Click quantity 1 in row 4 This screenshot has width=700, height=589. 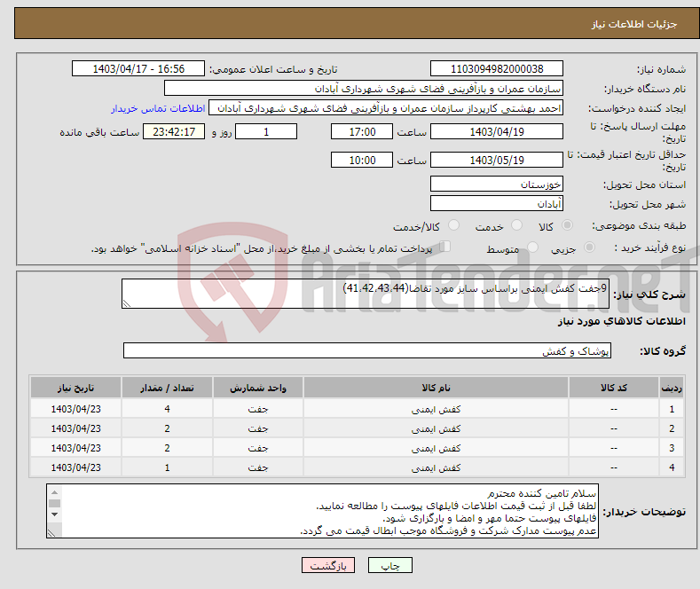coord(167,467)
